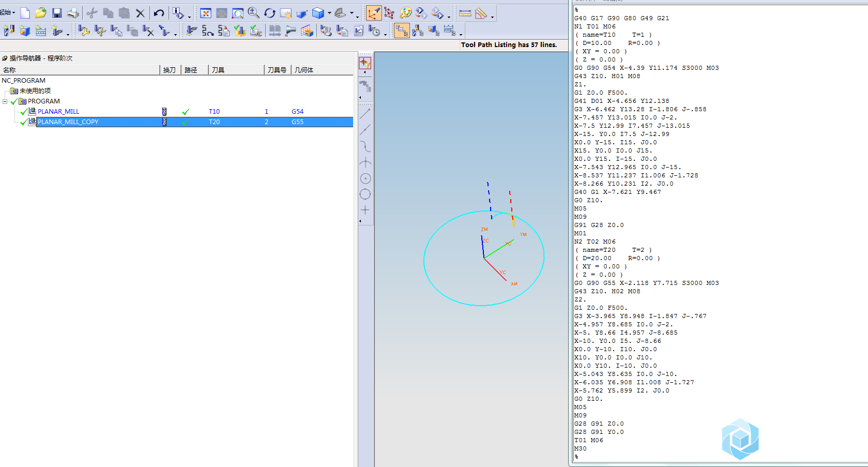Activate the Pan hand tool
Viewport: 868px width, 467px height.
coord(286,13)
